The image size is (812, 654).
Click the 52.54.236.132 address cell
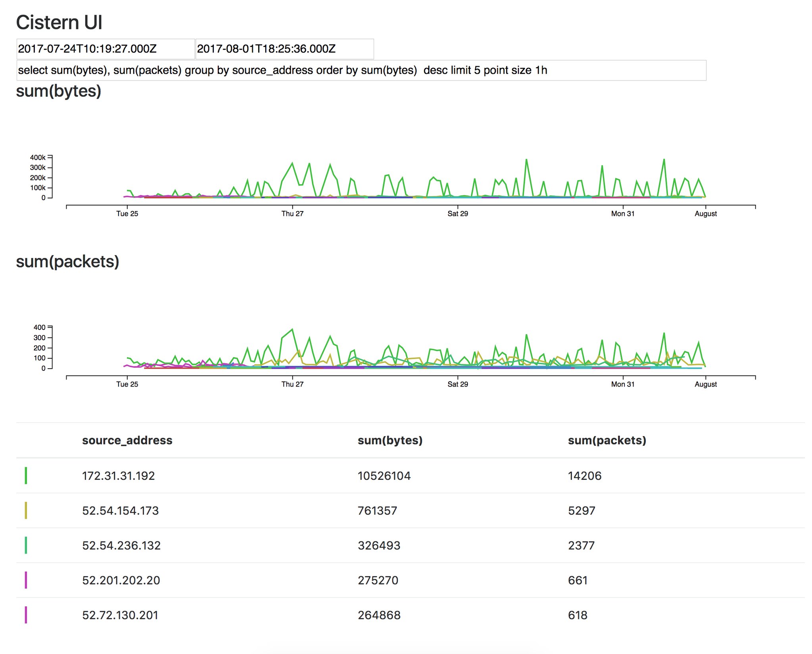pos(121,545)
